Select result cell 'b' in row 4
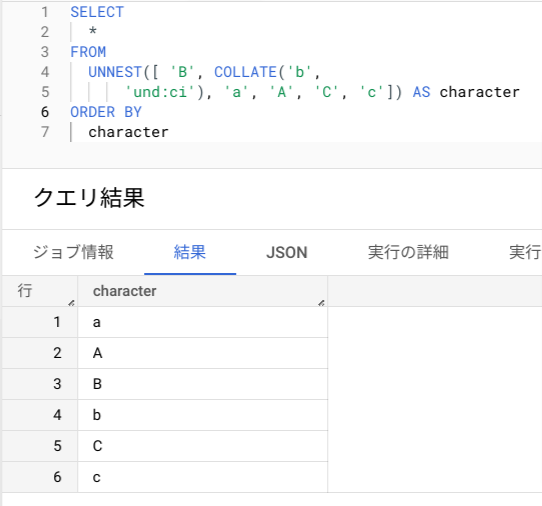Viewport: 542px width, 506px height. point(203,415)
